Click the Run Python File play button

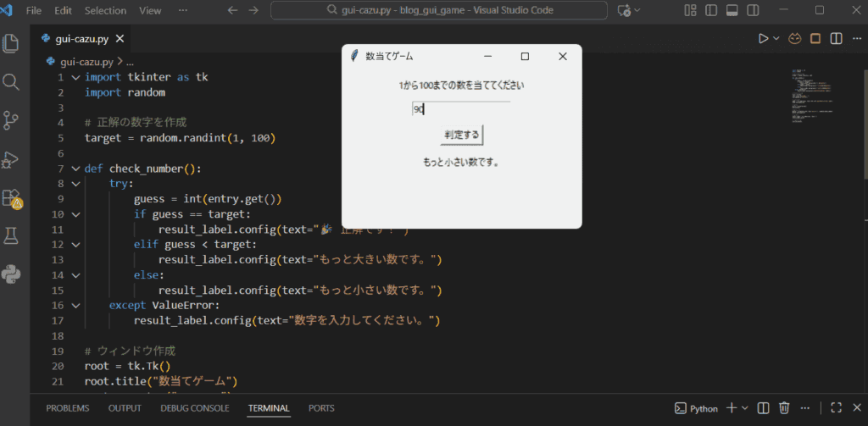point(764,38)
